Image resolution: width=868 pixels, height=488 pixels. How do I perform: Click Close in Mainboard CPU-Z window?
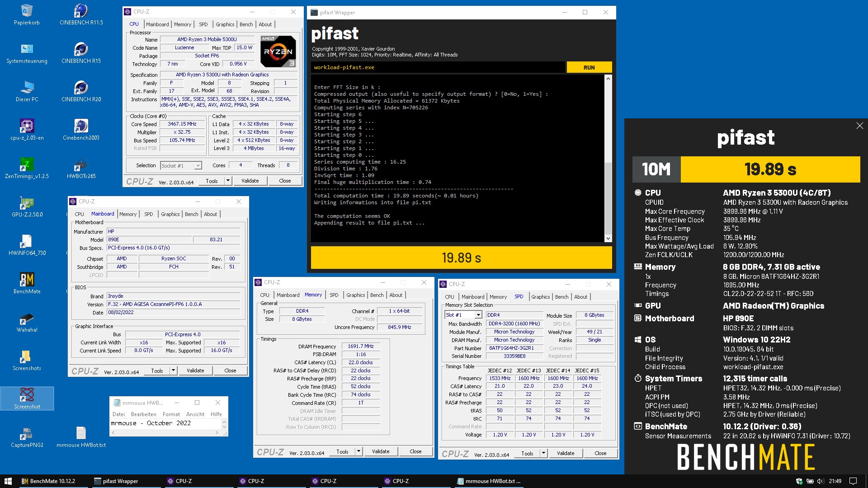(230, 371)
